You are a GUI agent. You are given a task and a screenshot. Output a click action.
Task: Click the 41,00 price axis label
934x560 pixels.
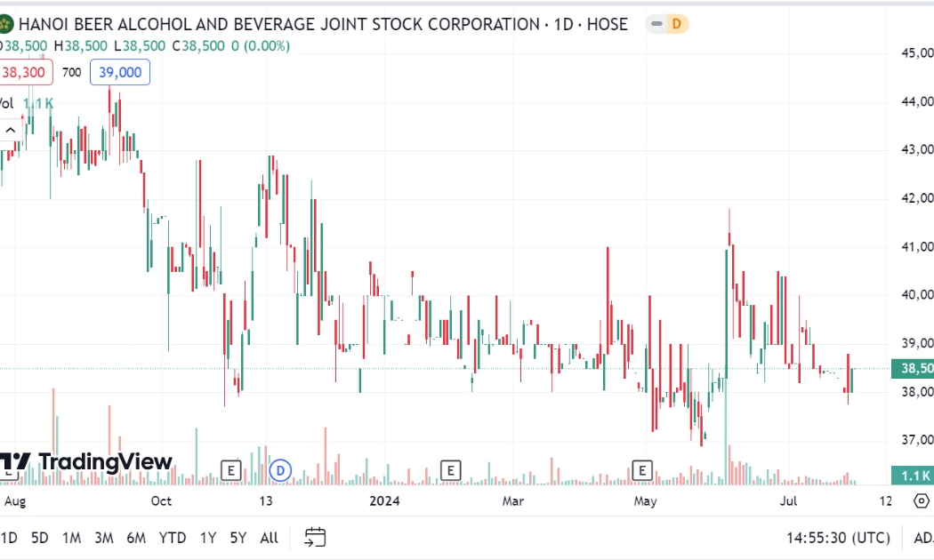(917, 246)
